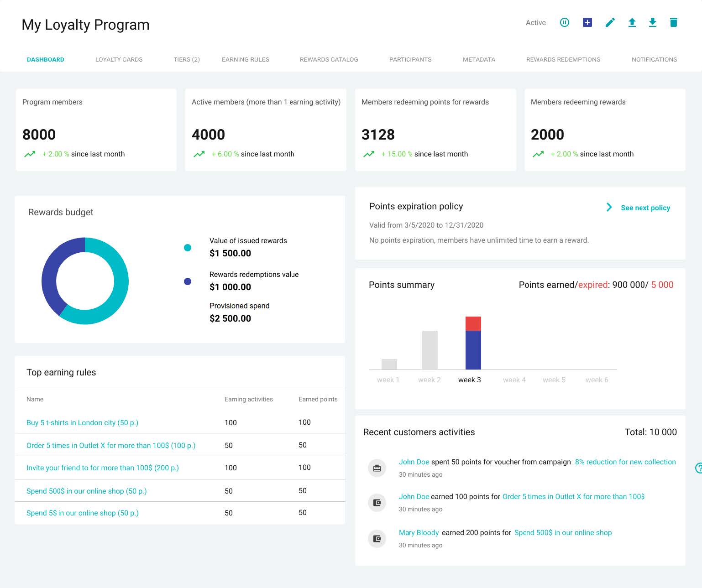Select the card icon beside Mary Bloody's activity

(x=377, y=538)
